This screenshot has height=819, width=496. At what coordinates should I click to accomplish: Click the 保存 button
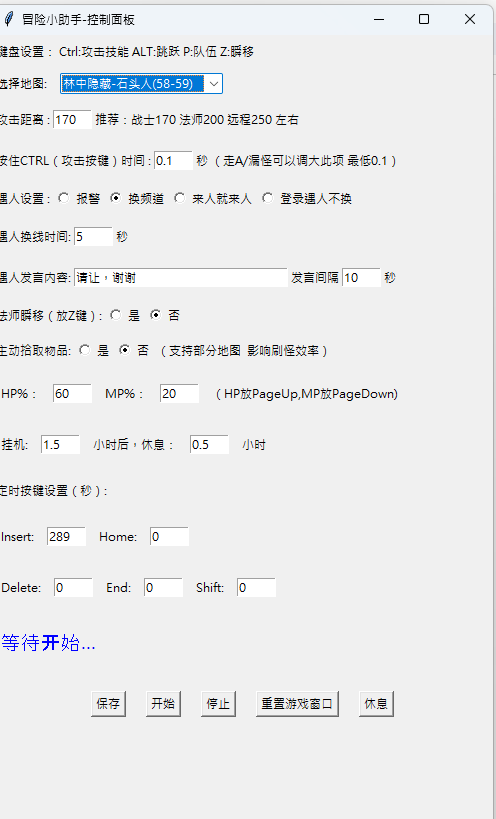[108, 704]
